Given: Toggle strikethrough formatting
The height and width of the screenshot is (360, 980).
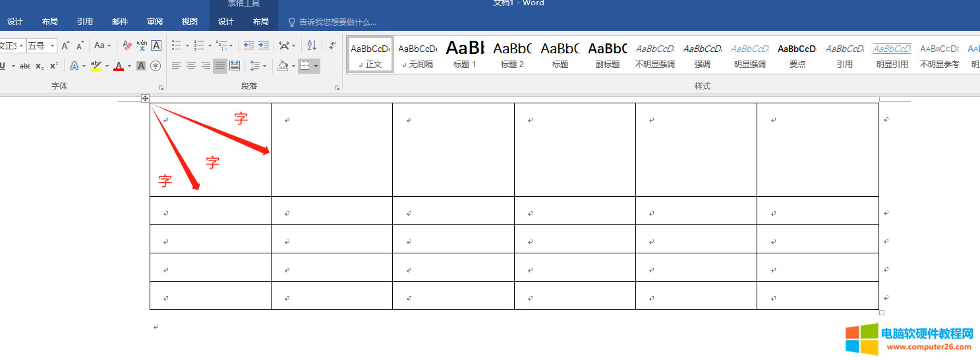Looking at the screenshot, I should click(25, 66).
